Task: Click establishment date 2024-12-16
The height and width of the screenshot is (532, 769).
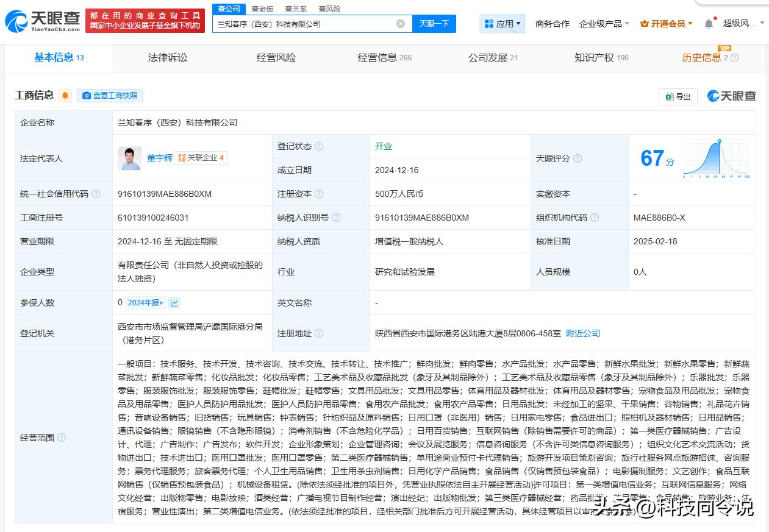Action: (397, 170)
